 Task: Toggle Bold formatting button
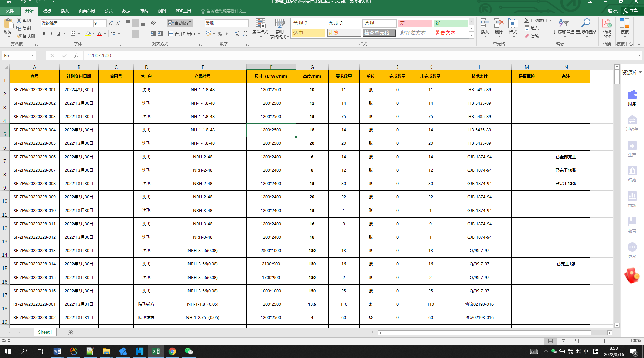[x=44, y=34]
